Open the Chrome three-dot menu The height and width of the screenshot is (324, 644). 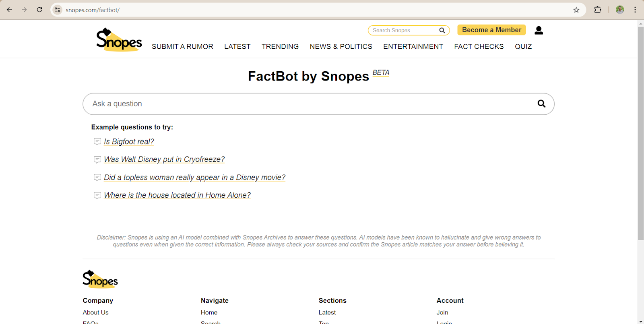click(x=635, y=10)
